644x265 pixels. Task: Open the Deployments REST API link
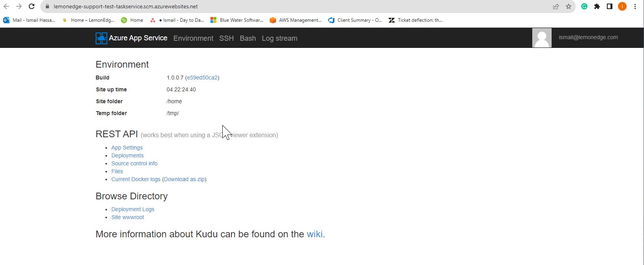(127, 155)
